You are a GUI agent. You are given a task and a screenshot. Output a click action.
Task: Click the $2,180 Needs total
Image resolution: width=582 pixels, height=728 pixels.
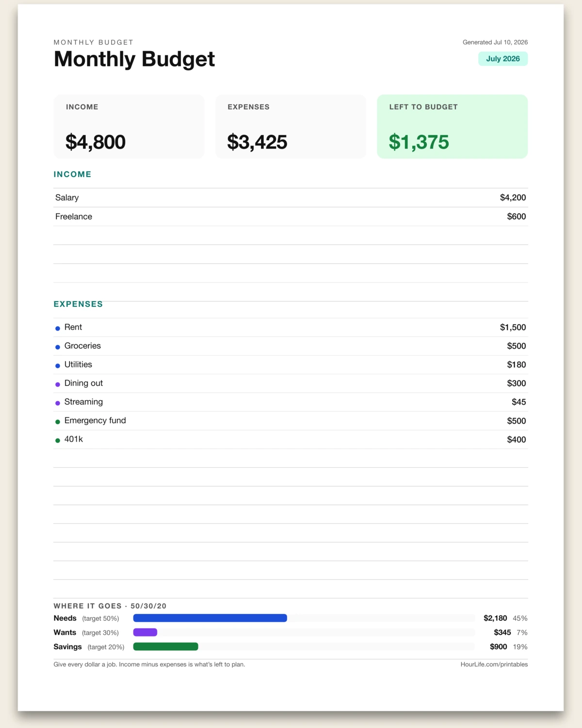[495, 618]
